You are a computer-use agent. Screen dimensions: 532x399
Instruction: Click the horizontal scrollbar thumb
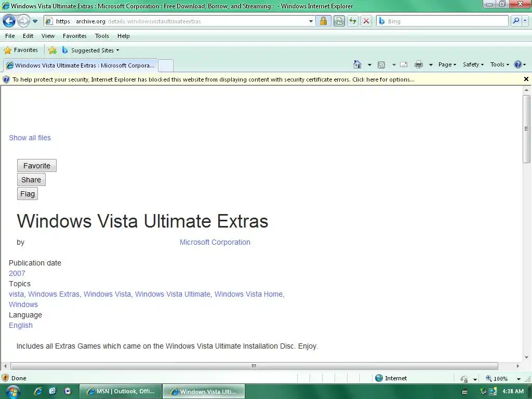pyautogui.click(x=254, y=366)
